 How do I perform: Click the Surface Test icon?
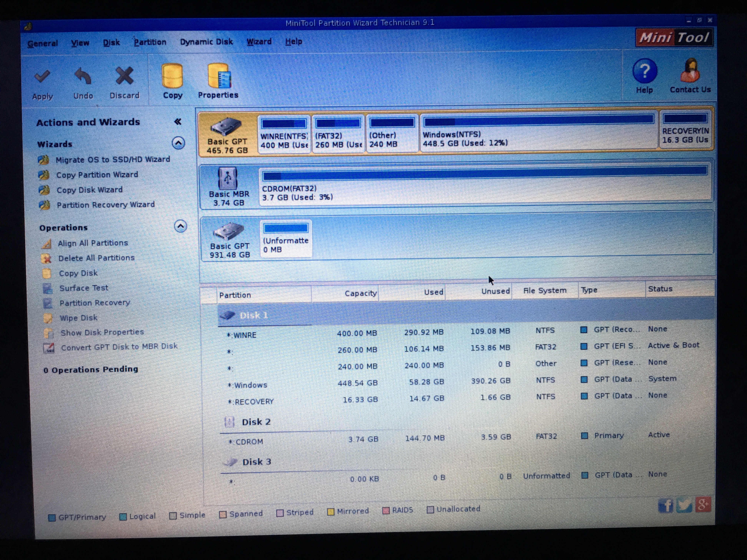point(48,289)
